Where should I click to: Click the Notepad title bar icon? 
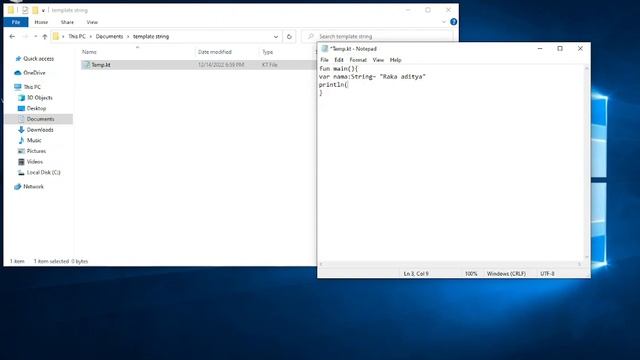point(325,49)
